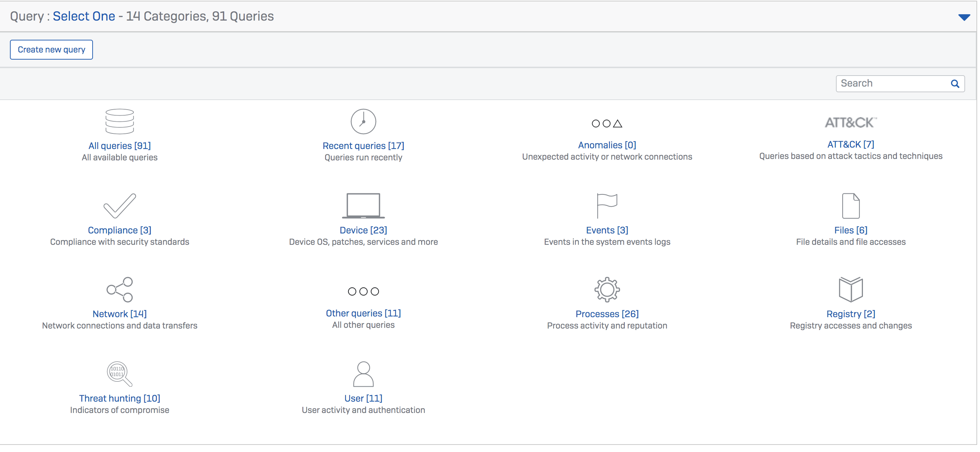Open the Other queries [11] link
Screen dimensions: 980x452
pos(363,313)
